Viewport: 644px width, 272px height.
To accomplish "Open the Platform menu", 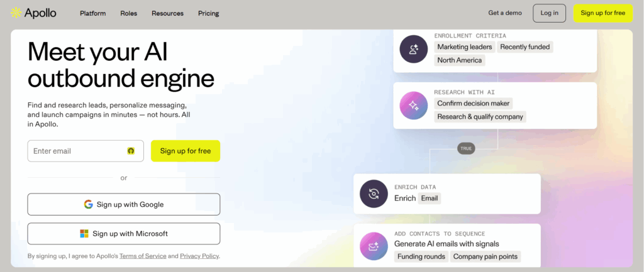I will (93, 13).
